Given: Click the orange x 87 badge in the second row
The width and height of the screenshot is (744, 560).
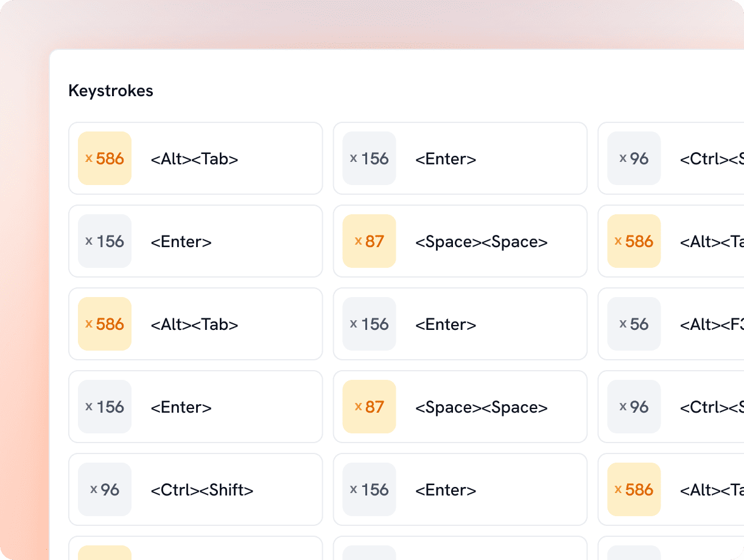Looking at the screenshot, I should [370, 241].
